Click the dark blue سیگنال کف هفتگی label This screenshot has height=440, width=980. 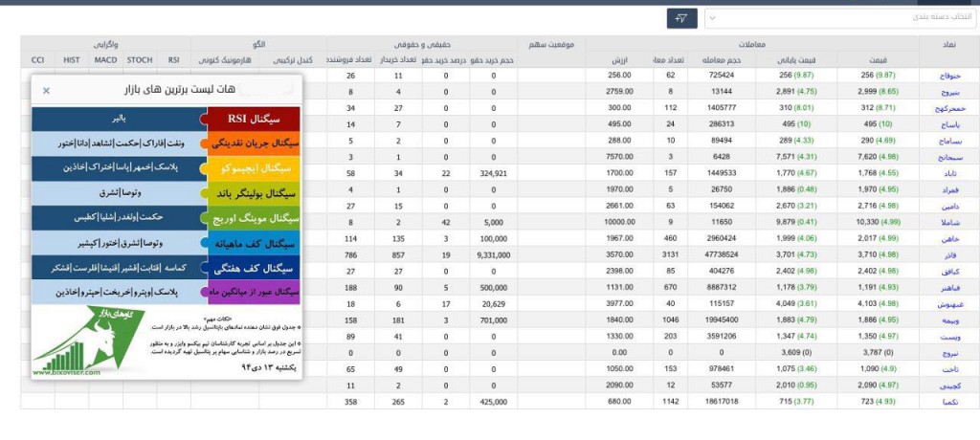pyautogui.click(x=253, y=268)
